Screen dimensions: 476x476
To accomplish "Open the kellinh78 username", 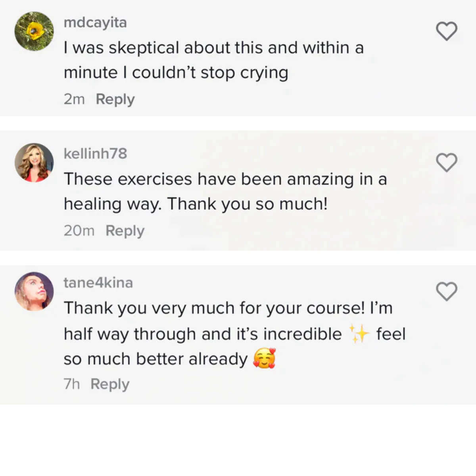I will point(95,154).
